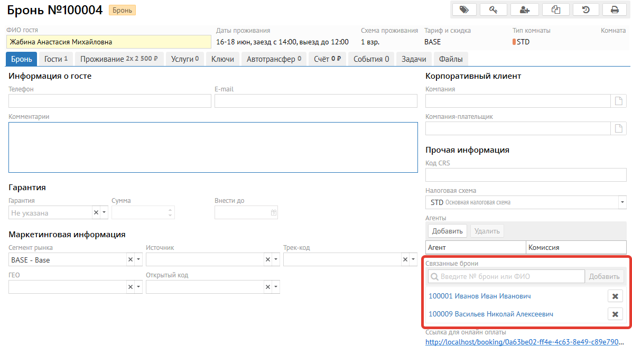The width and height of the screenshot is (632, 364).
Task: Expand the Гарантия dropdown list
Action: [x=104, y=212]
